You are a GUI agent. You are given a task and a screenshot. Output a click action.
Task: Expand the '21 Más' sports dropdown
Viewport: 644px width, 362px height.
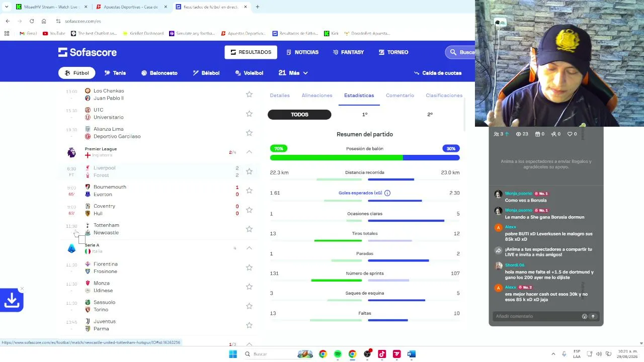293,73
